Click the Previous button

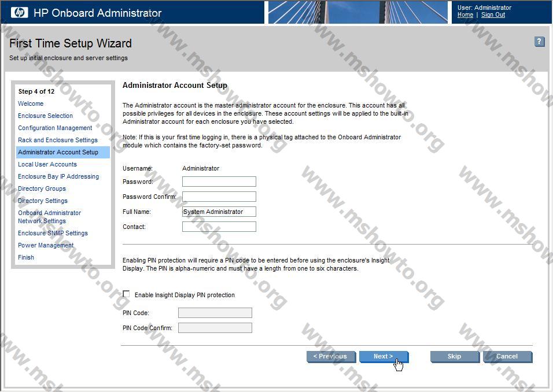(331, 356)
